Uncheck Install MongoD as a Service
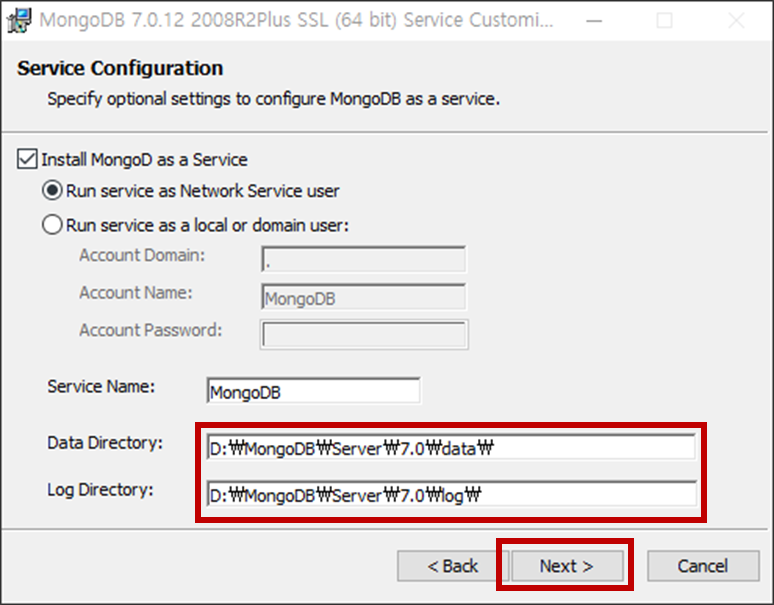Viewport: 774px width, 605px height. point(27,159)
